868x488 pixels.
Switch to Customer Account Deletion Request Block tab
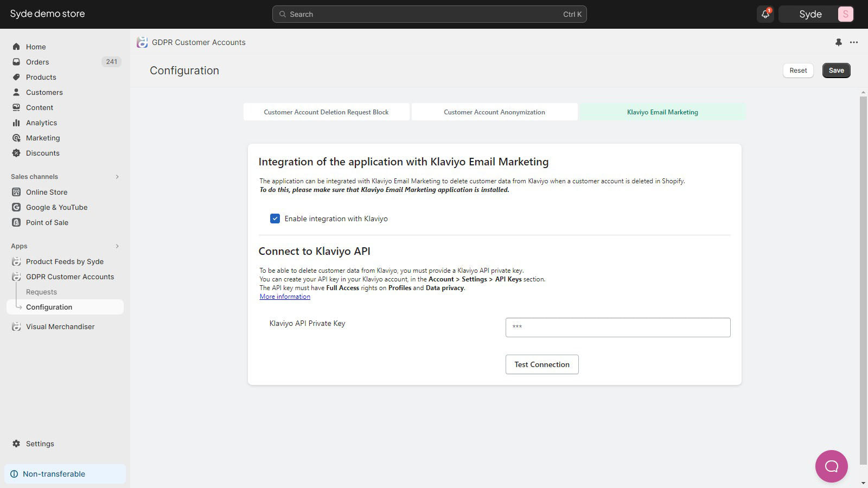[326, 112]
